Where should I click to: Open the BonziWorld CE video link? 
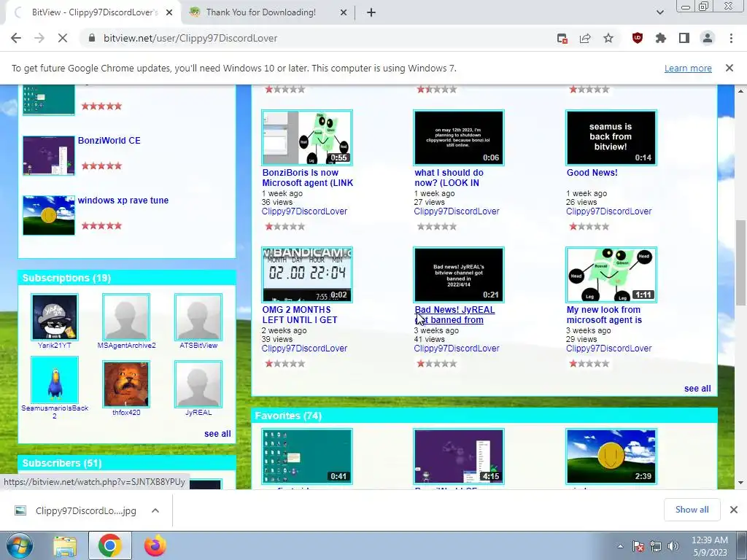click(x=109, y=141)
